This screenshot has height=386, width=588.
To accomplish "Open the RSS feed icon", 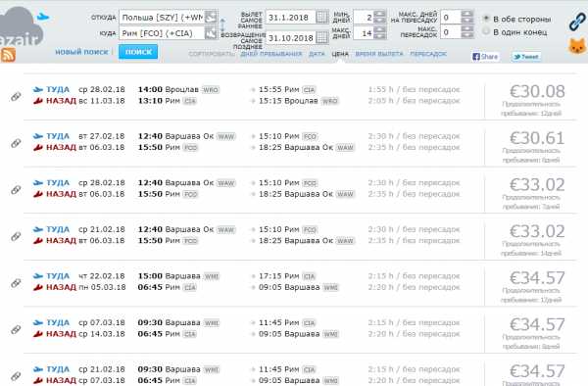I will click(8, 55).
